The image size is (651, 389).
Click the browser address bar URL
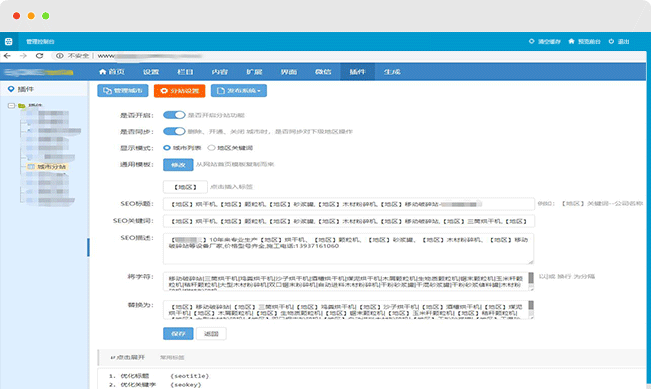tap(149, 56)
